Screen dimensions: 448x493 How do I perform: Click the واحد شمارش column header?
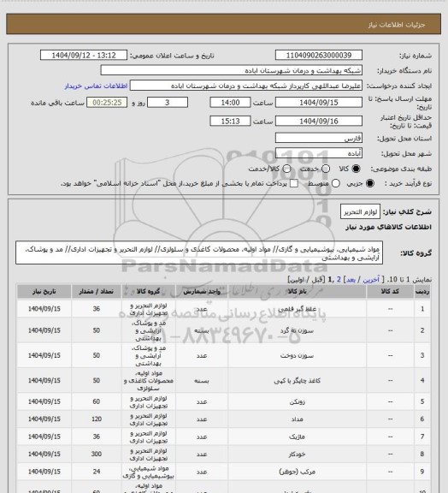[x=202, y=292]
